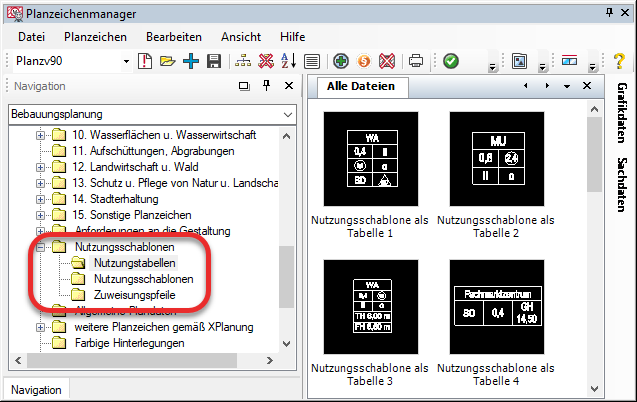Open the Sachdaten side panel tab
Viewport: 637px width, 402px height.
622,185
